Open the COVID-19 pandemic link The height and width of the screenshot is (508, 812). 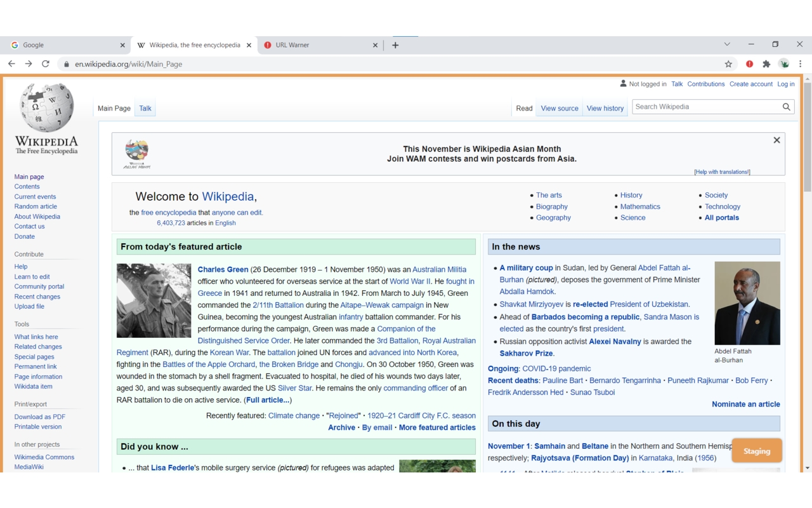point(556,369)
